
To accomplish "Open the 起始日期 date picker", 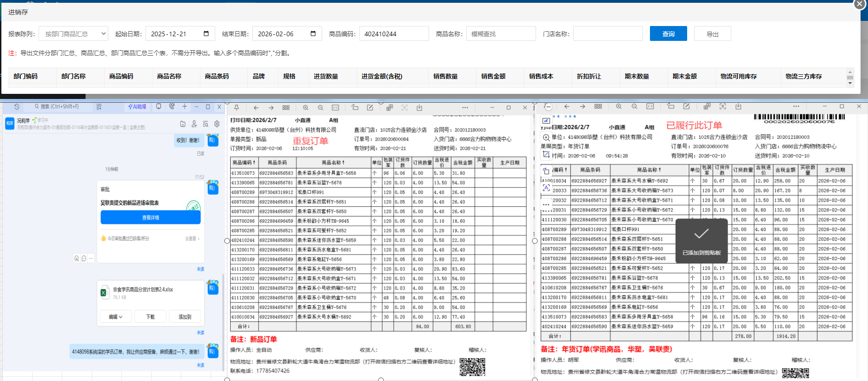I will pyautogui.click(x=206, y=34).
